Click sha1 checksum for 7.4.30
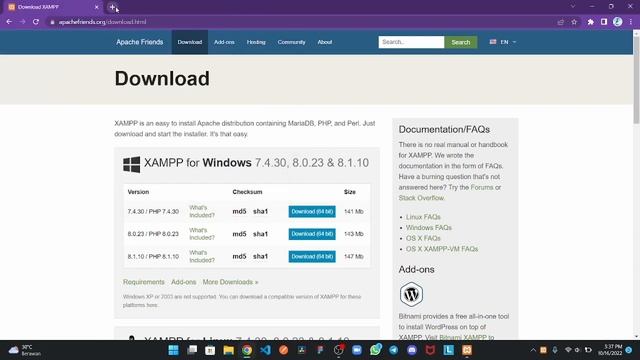 coord(260,211)
